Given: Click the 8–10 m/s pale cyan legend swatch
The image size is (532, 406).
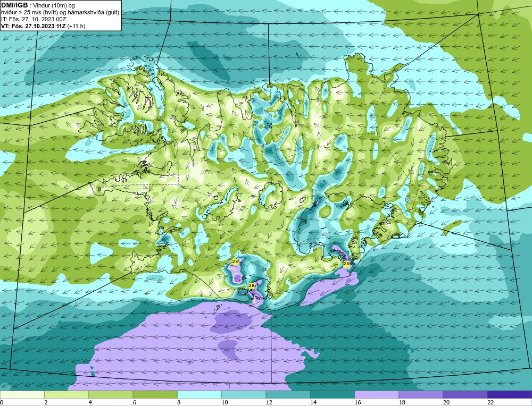Looking at the screenshot, I should pos(199,394).
